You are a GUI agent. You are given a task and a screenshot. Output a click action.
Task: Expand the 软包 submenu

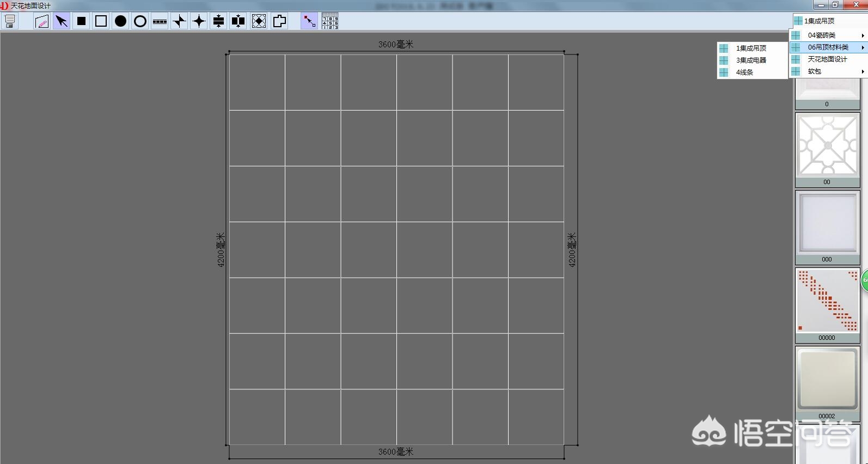[828, 71]
